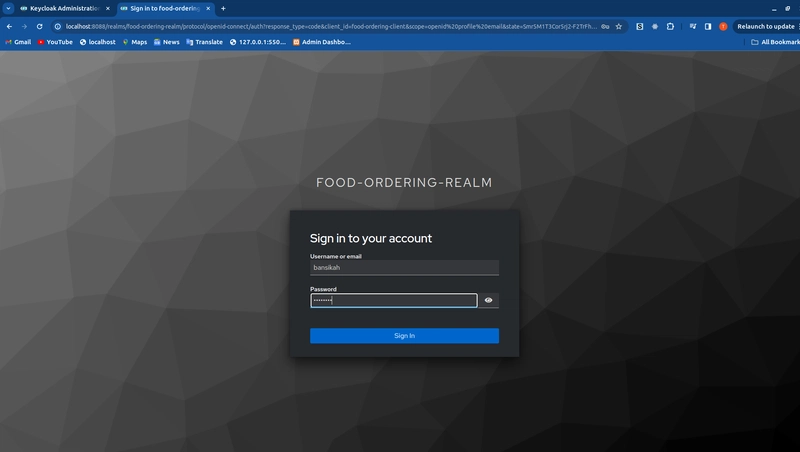Open the Translate bookmark
800x452 pixels.
click(x=205, y=42)
